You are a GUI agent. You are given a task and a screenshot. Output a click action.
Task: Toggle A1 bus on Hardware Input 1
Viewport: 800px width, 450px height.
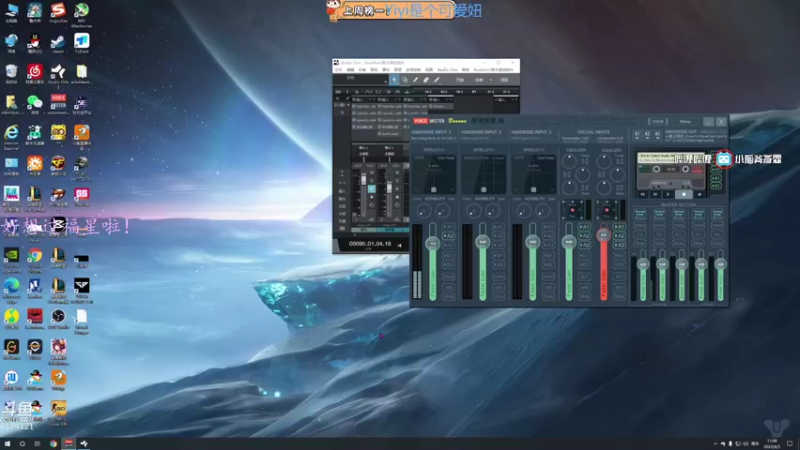[x=448, y=227]
